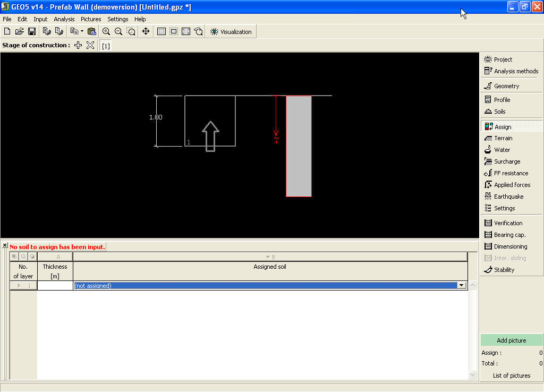Open a file with folder icon
The image size is (544, 392).
(x=20, y=31)
